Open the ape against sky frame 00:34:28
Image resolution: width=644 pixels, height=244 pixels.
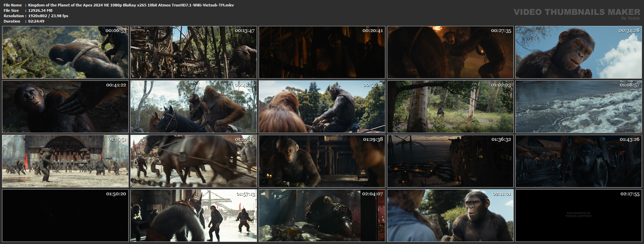pyautogui.click(x=579, y=52)
